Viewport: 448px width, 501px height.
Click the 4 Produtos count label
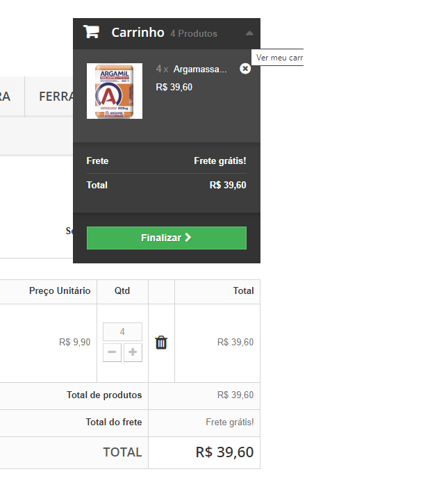(194, 33)
